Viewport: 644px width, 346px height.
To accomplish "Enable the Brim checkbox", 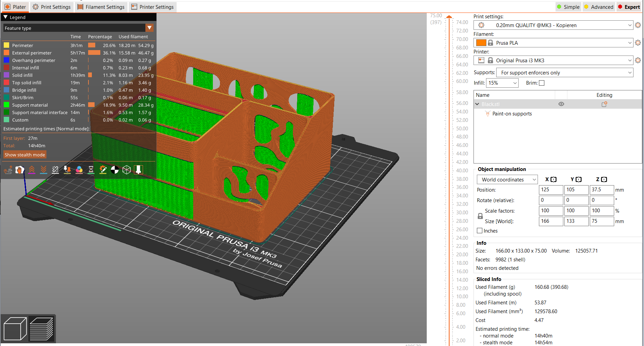I will point(542,83).
